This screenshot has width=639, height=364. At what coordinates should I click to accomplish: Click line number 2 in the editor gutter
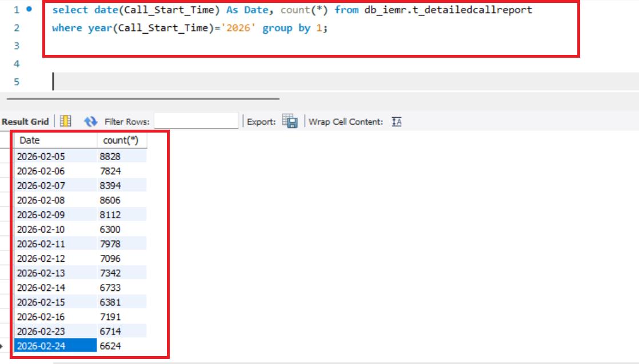point(16,28)
